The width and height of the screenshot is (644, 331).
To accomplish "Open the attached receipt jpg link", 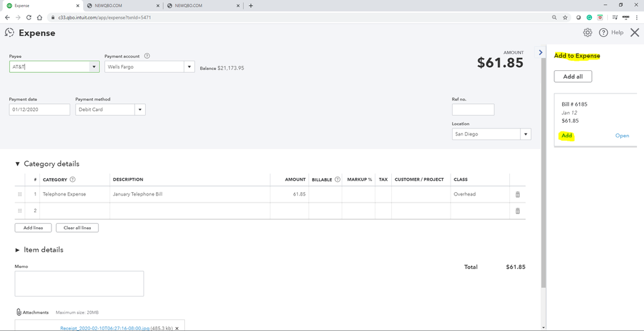I will [104, 328].
